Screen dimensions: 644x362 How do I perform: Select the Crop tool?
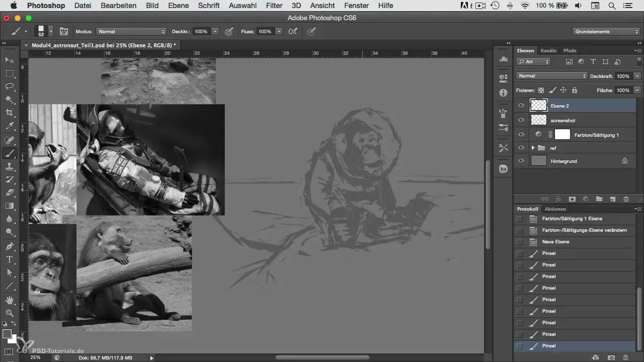(10, 113)
